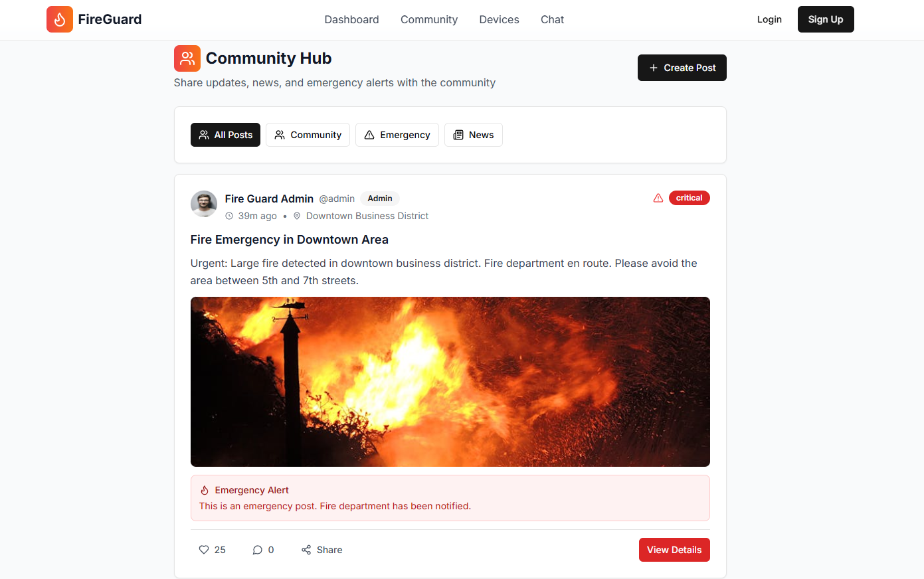Image resolution: width=924 pixels, height=579 pixels.
Task: Click the clock icon next to 39m ago
Action: click(x=229, y=216)
